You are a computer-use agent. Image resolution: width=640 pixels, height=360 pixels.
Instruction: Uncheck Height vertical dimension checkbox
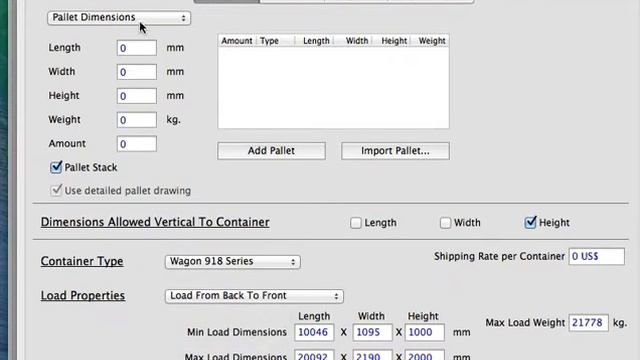[530, 222]
